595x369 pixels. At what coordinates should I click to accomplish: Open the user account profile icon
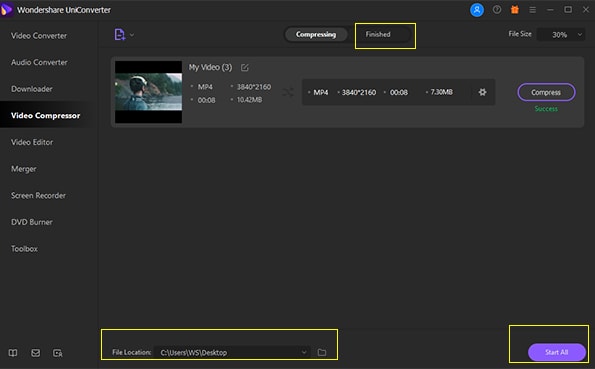[477, 10]
